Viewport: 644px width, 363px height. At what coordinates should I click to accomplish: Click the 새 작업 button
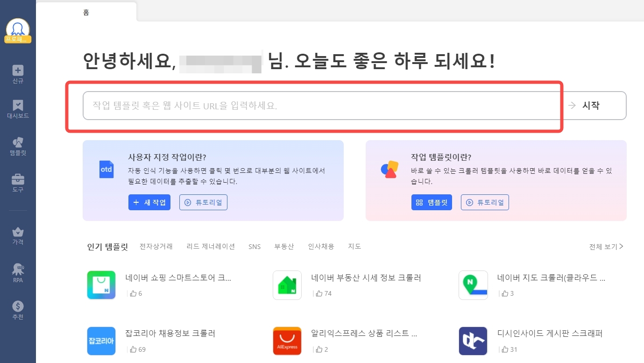[149, 202]
